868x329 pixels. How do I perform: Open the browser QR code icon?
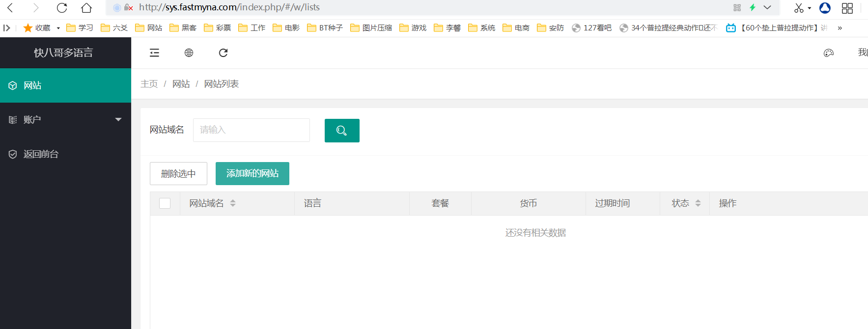737,8
